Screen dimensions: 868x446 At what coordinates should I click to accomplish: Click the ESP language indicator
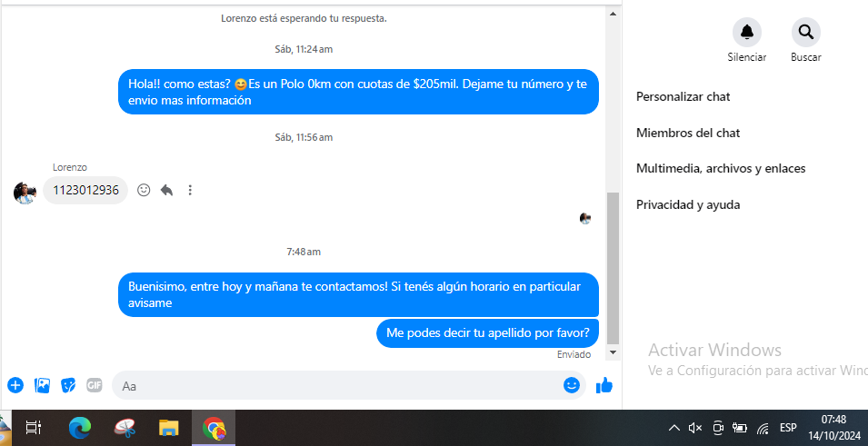[x=788, y=428]
